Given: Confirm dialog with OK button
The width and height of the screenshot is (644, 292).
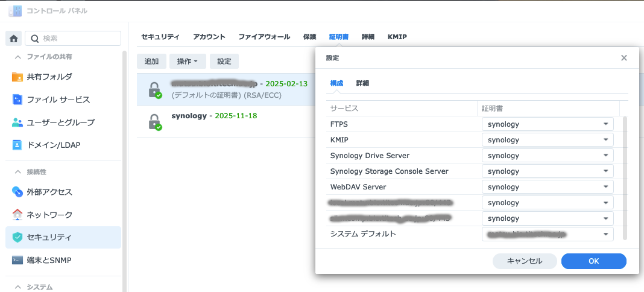Looking at the screenshot, I should [594, 261].
